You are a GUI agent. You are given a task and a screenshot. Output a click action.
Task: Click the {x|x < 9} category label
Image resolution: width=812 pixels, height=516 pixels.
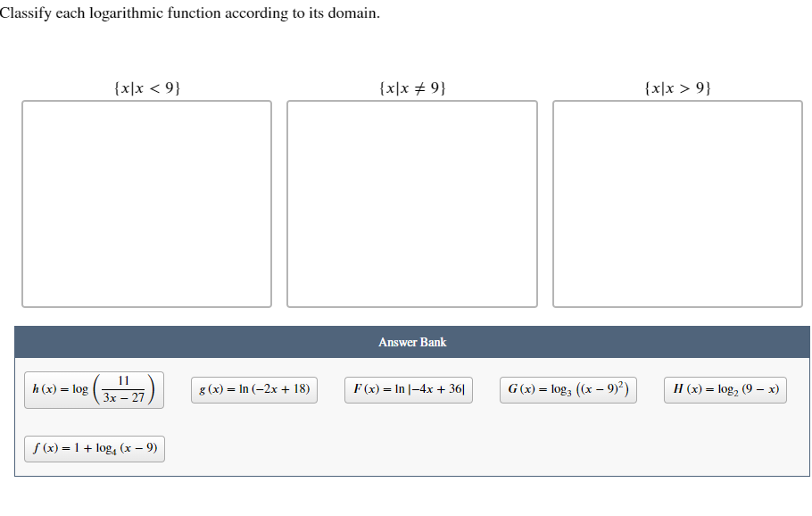click(146, 87)
